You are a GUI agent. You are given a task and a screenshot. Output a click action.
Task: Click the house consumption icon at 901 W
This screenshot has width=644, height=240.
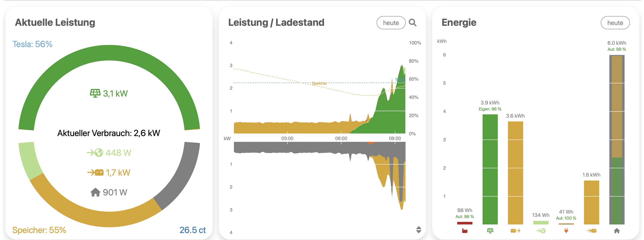pos(95,192)
